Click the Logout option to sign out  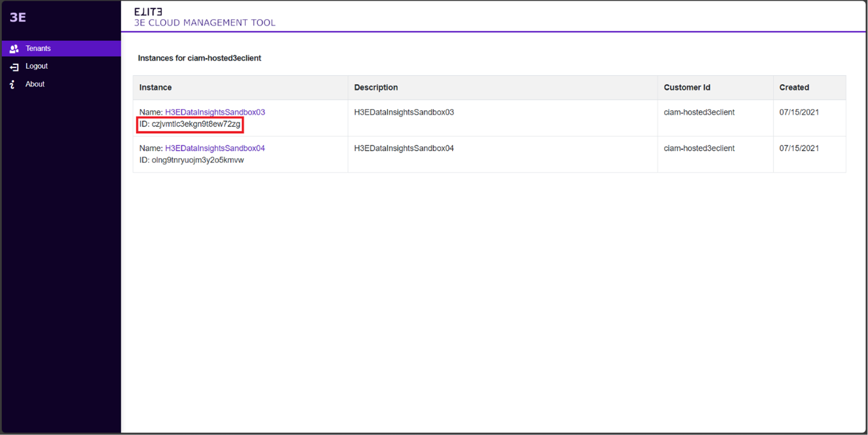[x=36, y=66]
